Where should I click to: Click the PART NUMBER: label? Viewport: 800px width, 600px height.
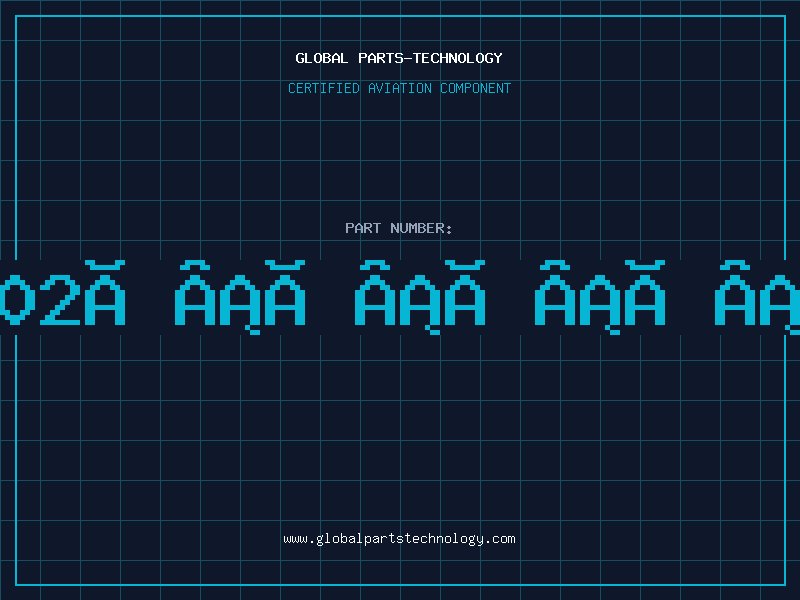point(399,228)
